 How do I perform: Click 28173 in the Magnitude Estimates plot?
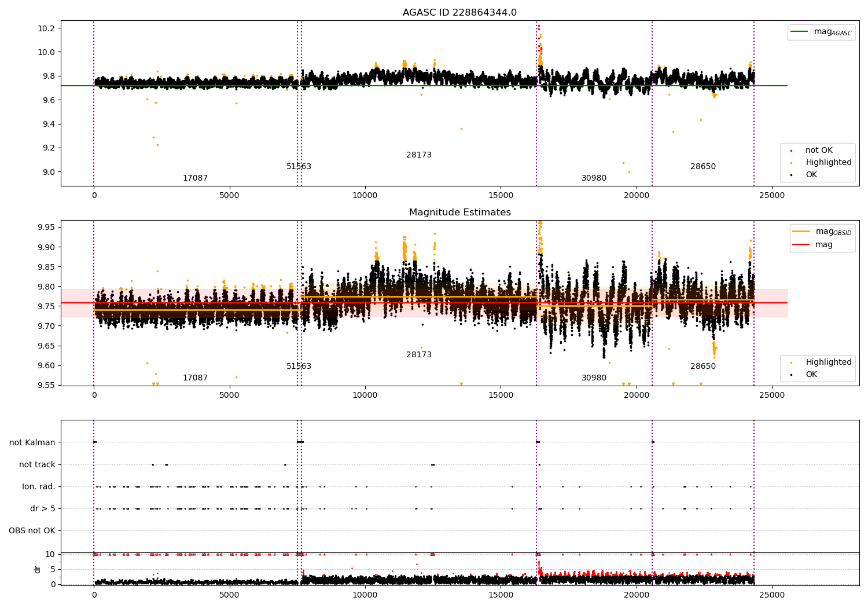[x=419, y=355]
